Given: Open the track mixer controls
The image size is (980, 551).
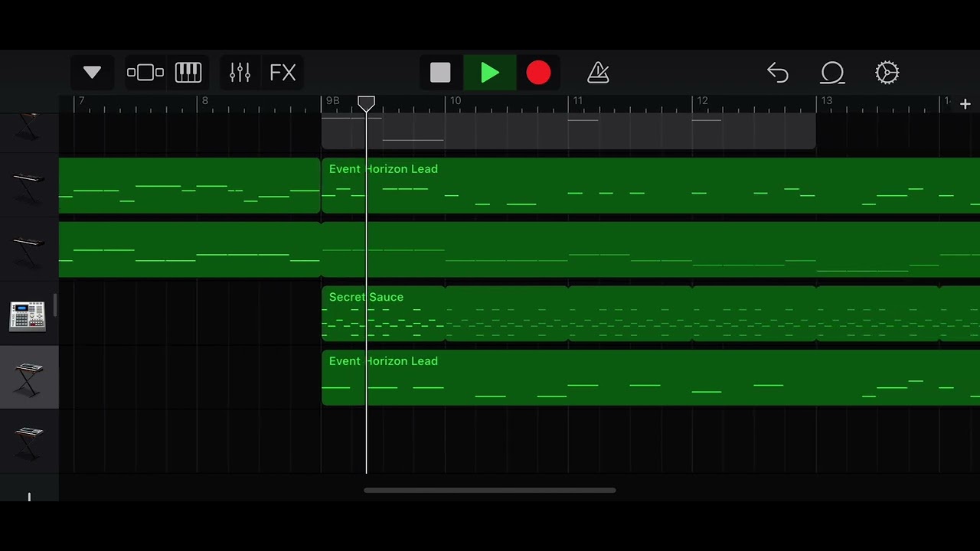Looking at the screenshot, I should pos(240,73).
